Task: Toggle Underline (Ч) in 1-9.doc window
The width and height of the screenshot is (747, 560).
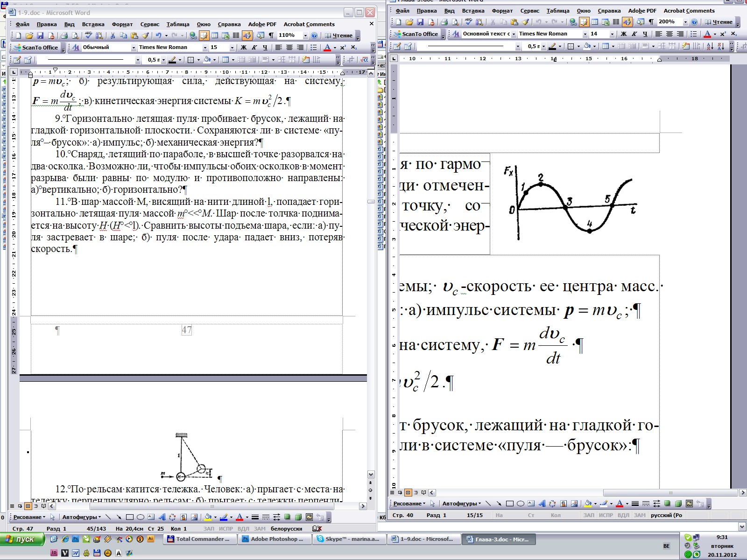Action: click(265, 48)
